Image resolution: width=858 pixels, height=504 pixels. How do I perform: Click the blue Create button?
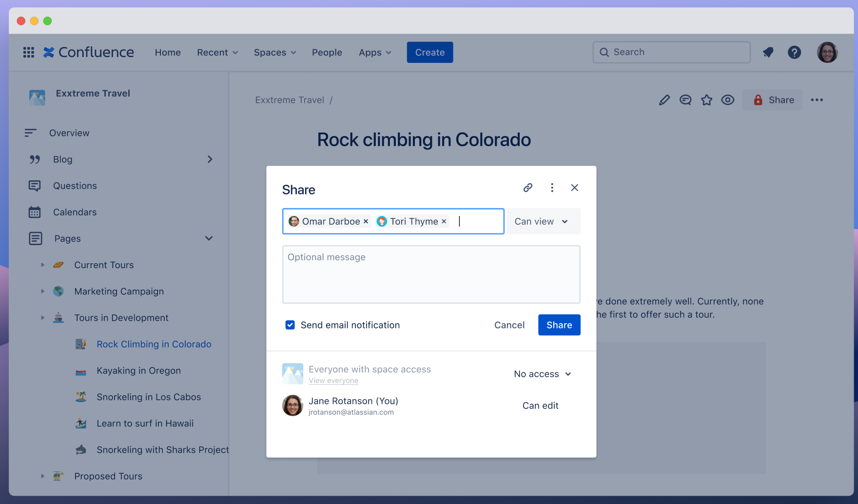tap(430, 52)
